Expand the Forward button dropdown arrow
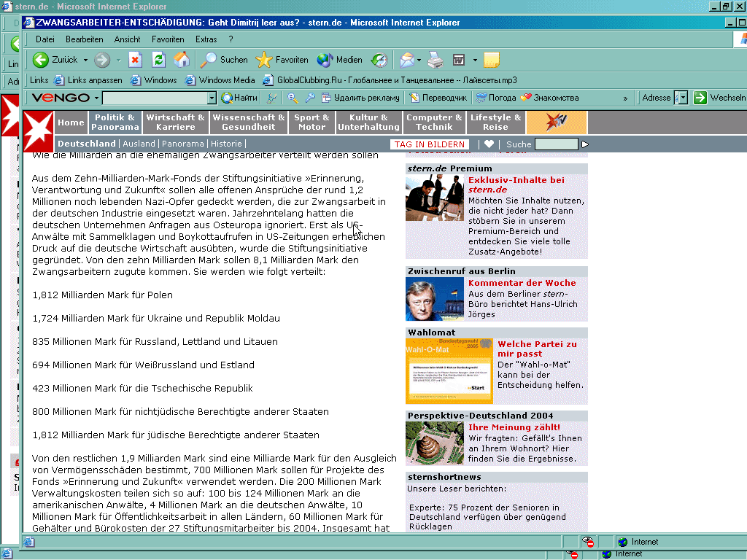Viewport: 747px width, 560px height. 118,60
